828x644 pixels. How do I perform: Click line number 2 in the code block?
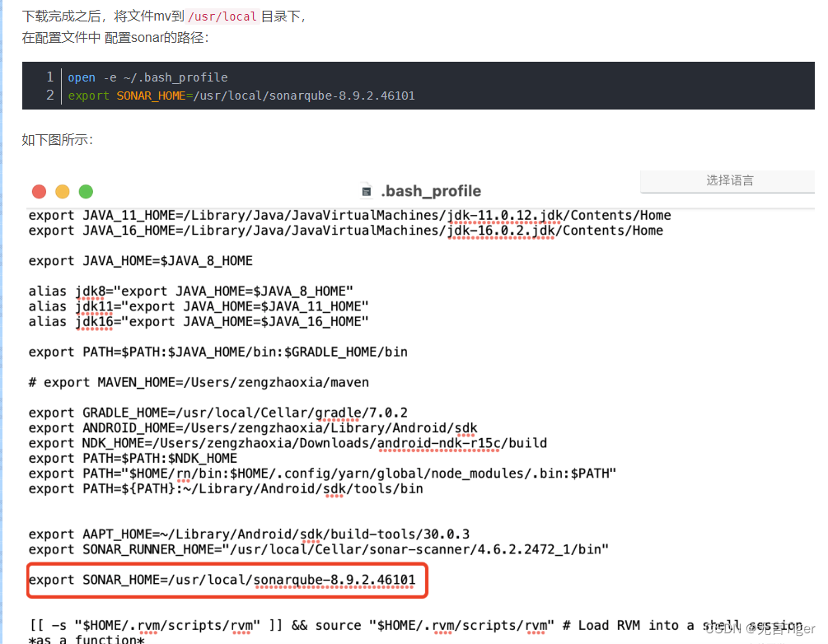pos(49,95)
